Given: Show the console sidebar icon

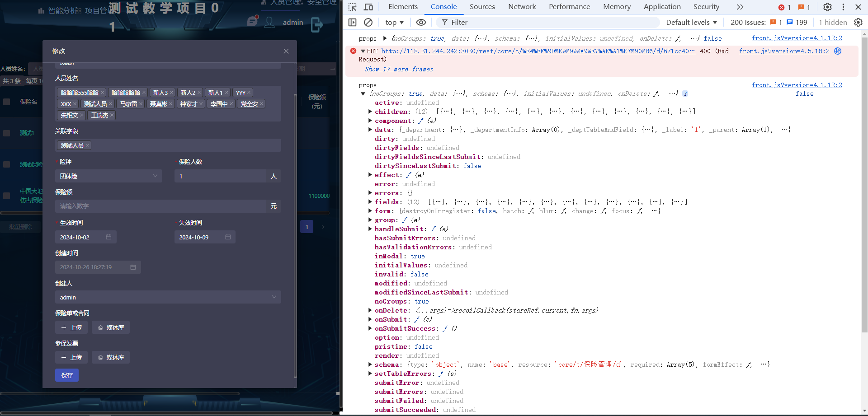Looking at the screenshot, I should (353, 22).
